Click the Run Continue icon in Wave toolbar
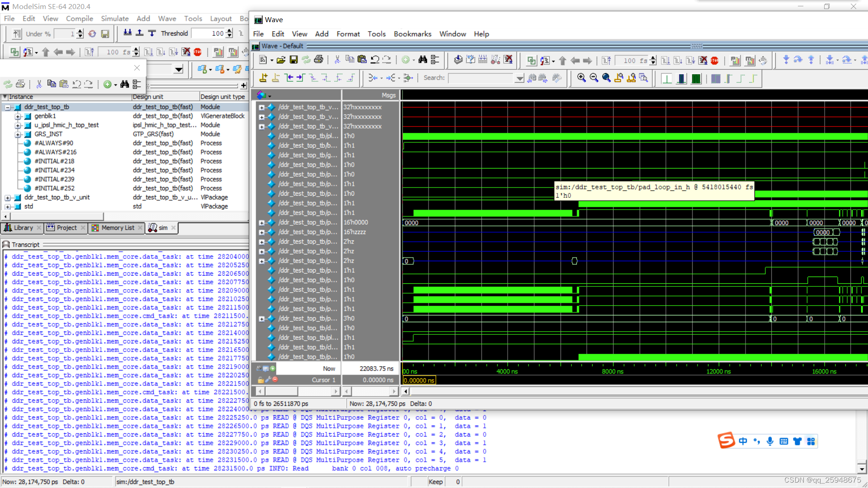 click(x=678, y=60)
